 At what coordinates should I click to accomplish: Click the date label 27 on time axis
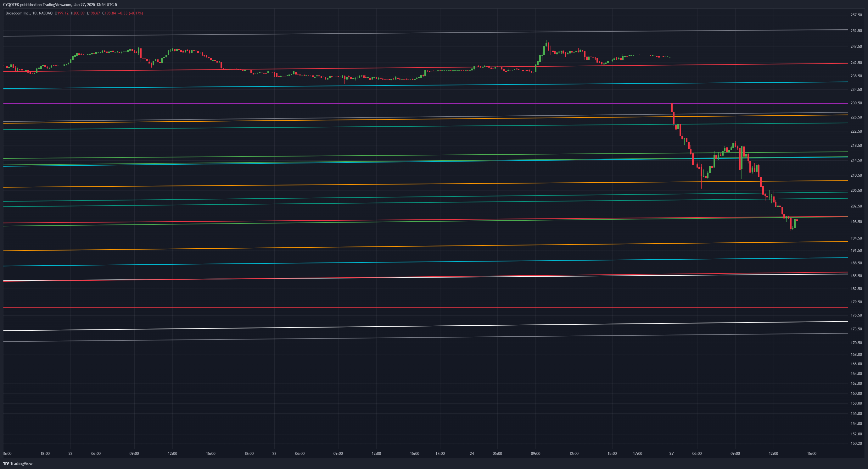(672, 454)
